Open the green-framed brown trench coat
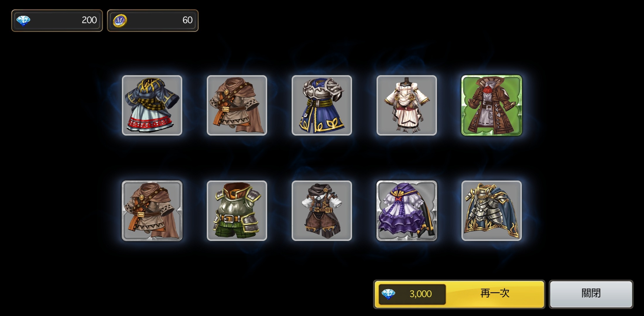 (x=491, y=105)
